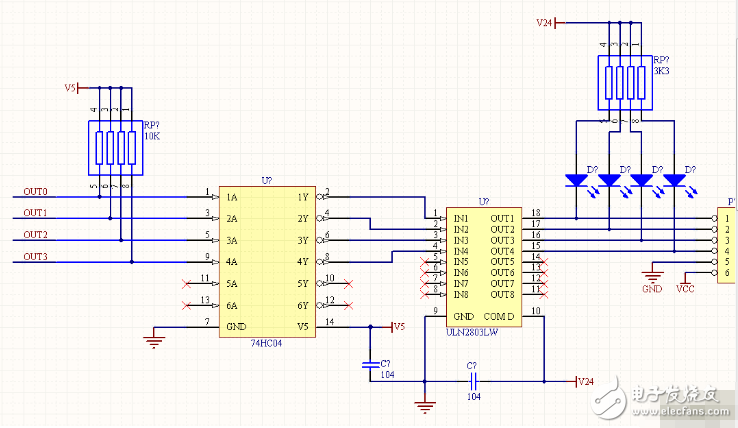Select the horizontal 104 capacitor near V24
The width and height of the screenshot is (738, 428).
(471, 381)
